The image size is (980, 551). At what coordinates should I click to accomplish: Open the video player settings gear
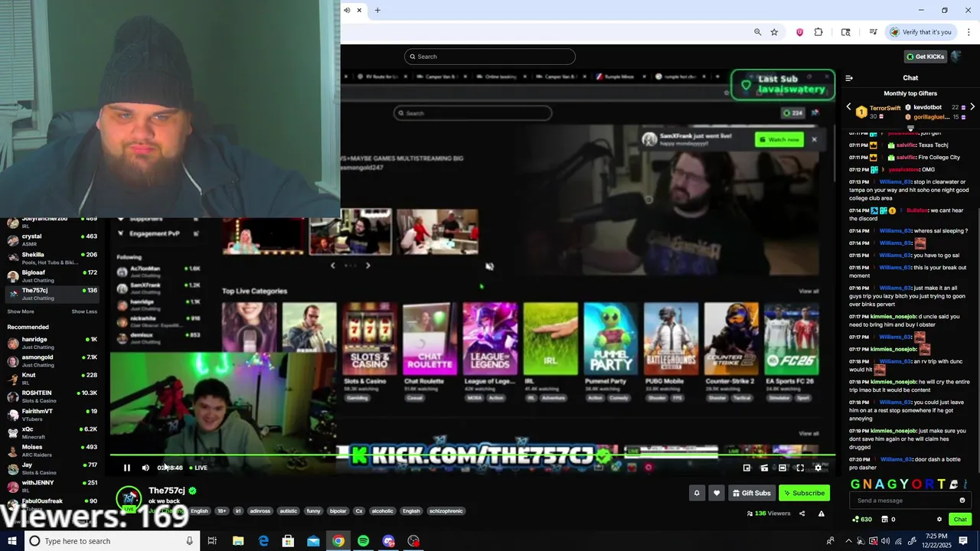818,468
